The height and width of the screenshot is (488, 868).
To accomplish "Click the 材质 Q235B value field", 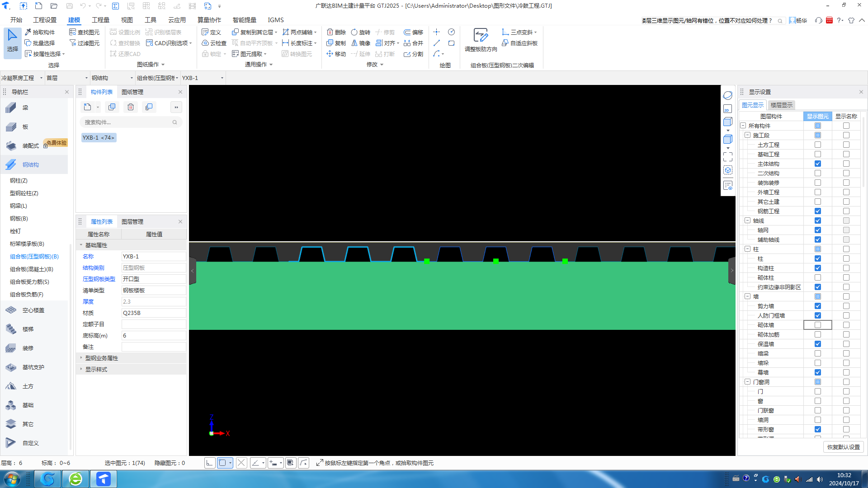I will point(153,313).
